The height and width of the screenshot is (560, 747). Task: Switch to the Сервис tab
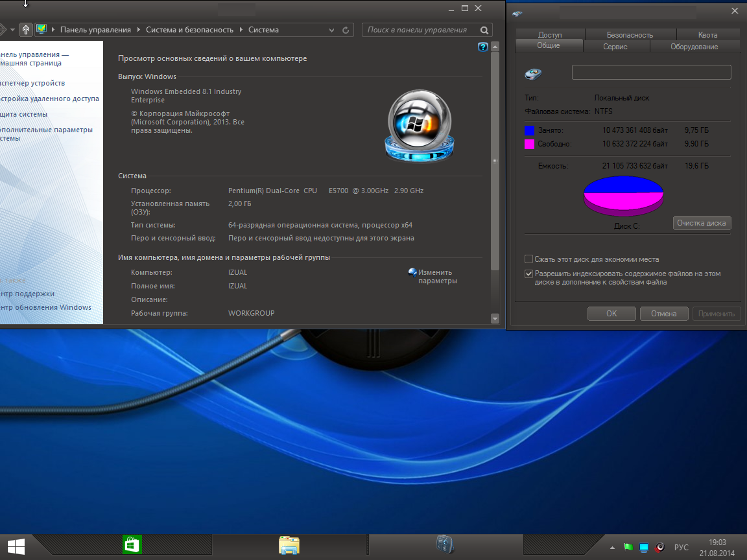coord(615,47)
